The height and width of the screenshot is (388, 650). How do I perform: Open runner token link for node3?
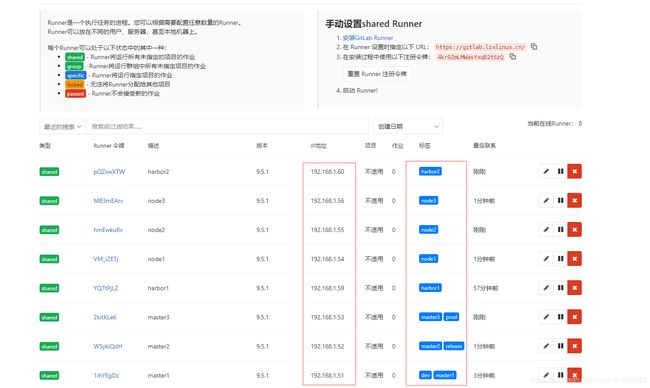(108, 201)
